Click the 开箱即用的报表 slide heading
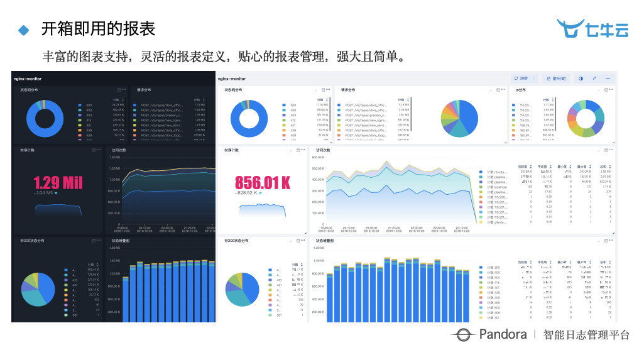Screen dimensions: 644x350 (x=98, y=29)
